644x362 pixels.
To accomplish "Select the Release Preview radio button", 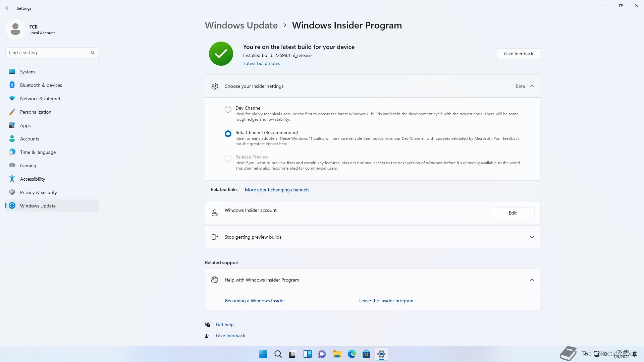I will point(228,158).
